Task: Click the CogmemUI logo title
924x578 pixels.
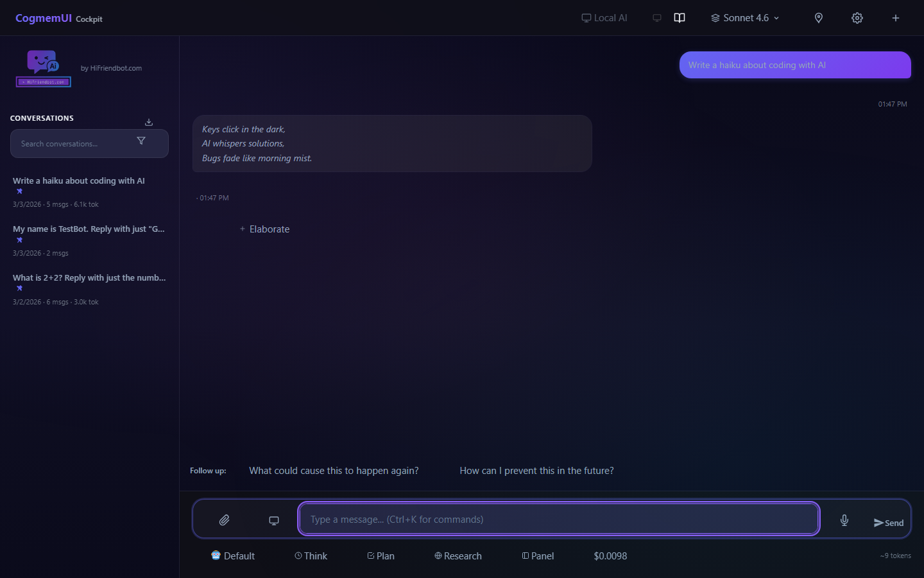Action: 44,18
